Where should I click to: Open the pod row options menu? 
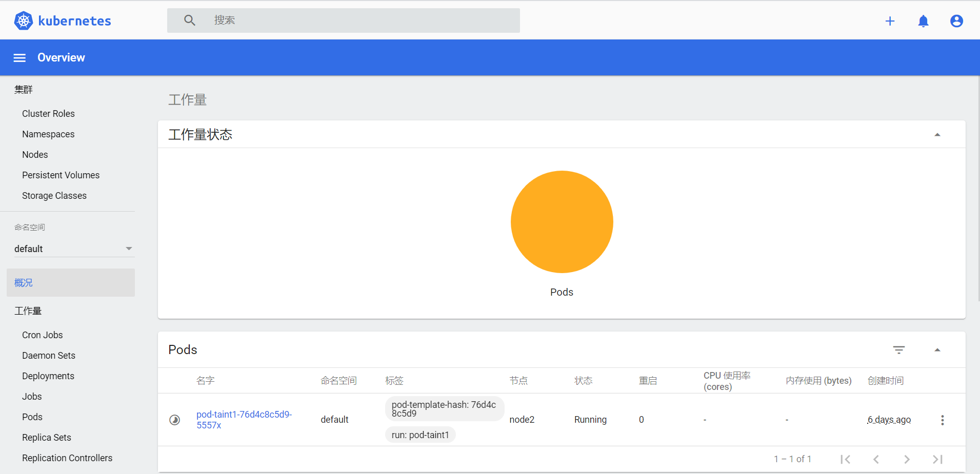(x=942, y=420)
